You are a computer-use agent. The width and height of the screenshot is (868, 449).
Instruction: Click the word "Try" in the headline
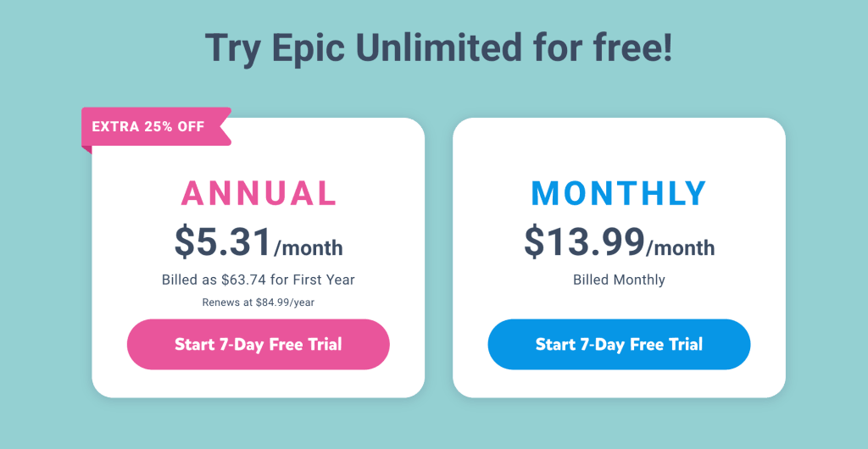tap(233, 49)
